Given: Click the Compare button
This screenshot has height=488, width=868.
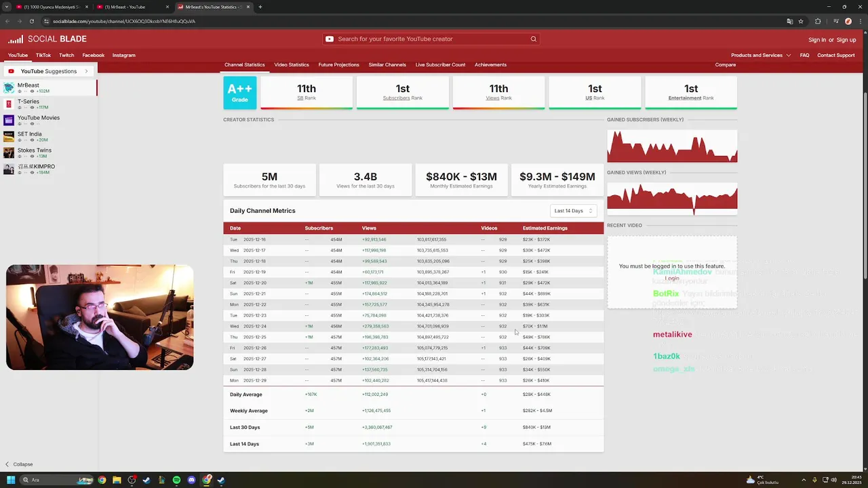Looking at the screenshot, I should coord(726,64).
